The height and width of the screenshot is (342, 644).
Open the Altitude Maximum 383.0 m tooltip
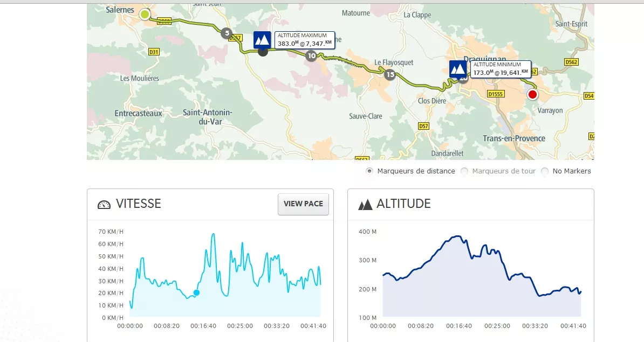coord(304,40)
